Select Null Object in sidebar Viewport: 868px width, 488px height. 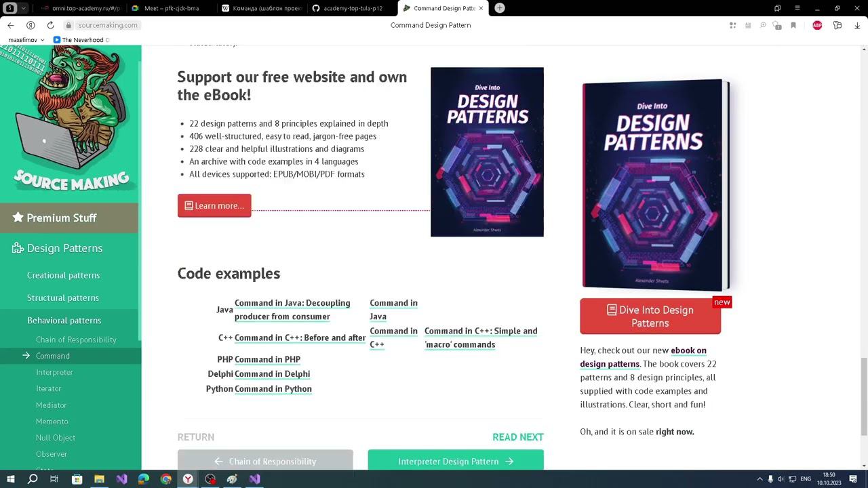pos(56,438)
